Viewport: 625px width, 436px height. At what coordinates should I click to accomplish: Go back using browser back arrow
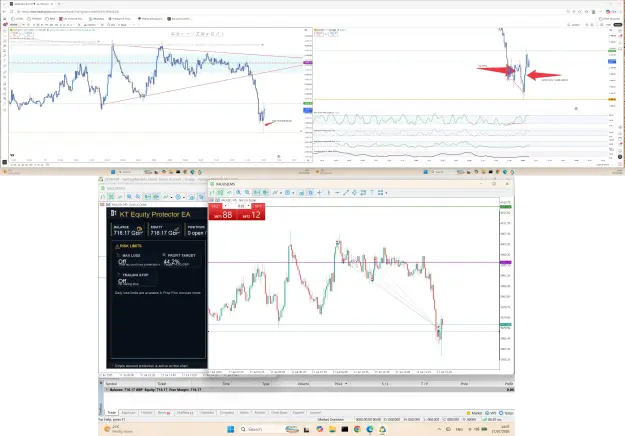4,12
